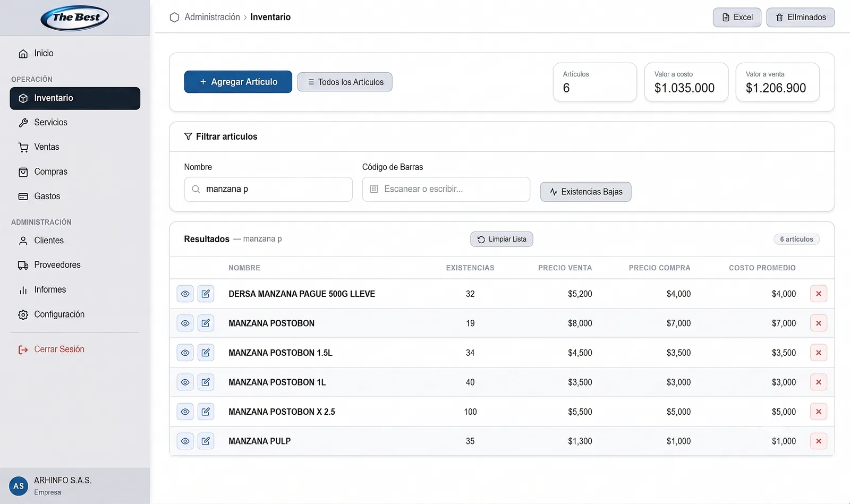Image resolution: width=850 pixels, height=504 pixels.
Task: View details of MANZANA POSTOBON 19-stock row
Action: 185,323
